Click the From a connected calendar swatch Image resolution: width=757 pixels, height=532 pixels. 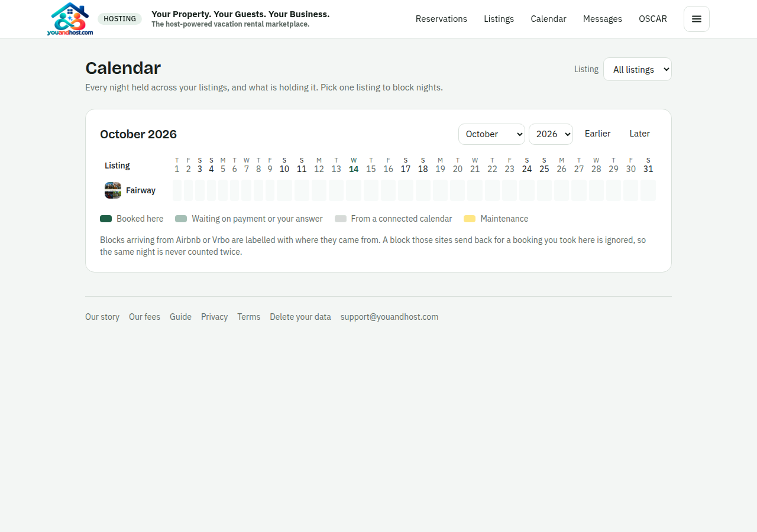pyautogui.click(x=341, y=219)
